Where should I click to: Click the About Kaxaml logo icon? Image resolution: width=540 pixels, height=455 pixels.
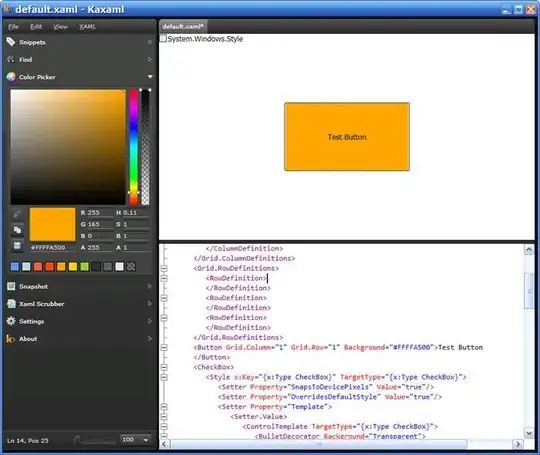pos(11,339)
